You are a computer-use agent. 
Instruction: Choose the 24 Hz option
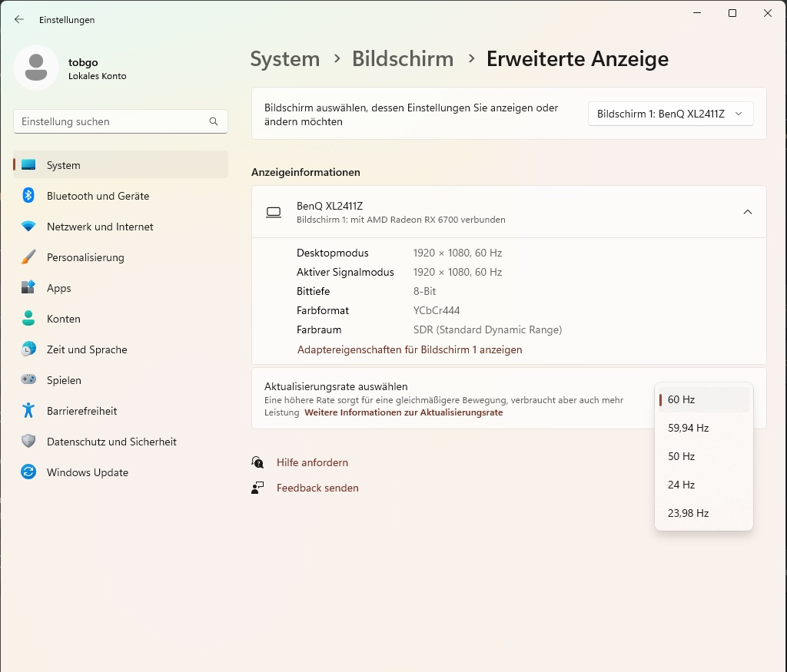click(681, 485)
